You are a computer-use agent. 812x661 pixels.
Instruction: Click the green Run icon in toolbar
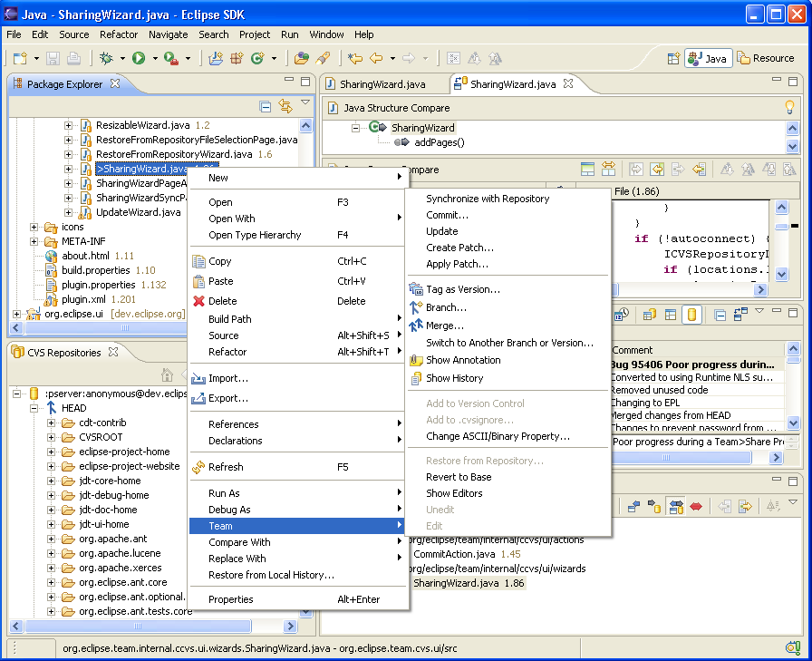tap(139, 58)
